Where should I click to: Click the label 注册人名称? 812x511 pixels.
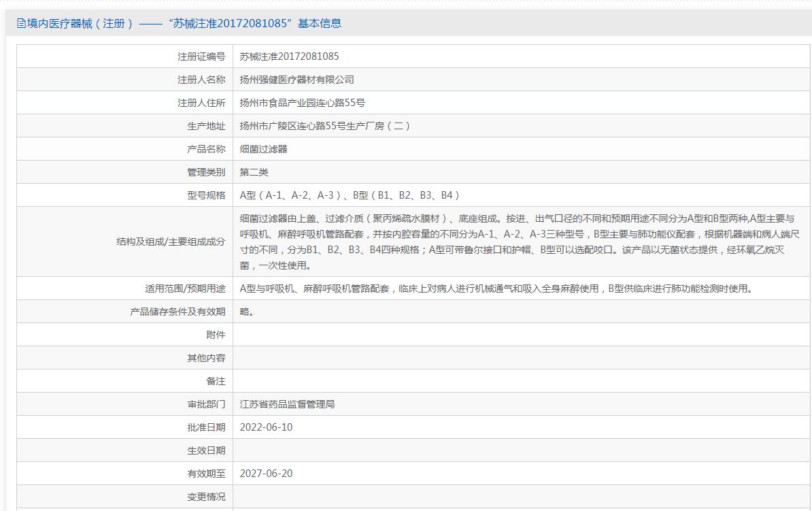pyautogui.click(x=201, y=80)
